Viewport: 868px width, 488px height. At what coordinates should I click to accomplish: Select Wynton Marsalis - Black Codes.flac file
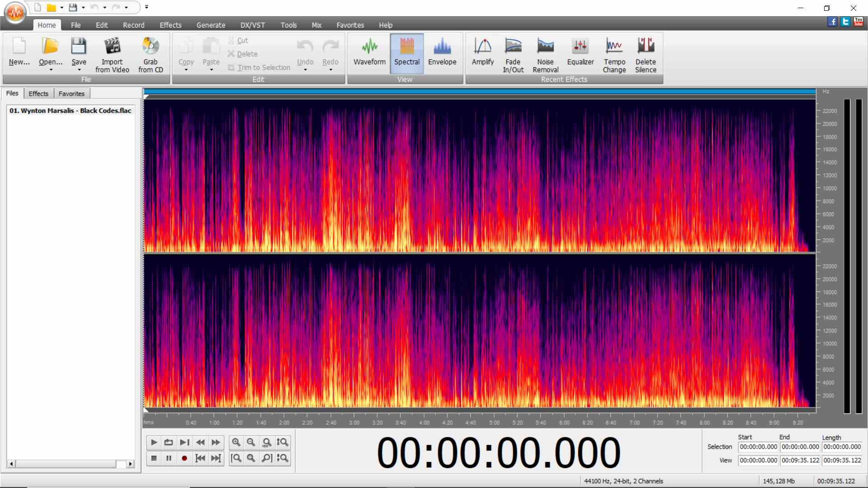click(71, 110)
